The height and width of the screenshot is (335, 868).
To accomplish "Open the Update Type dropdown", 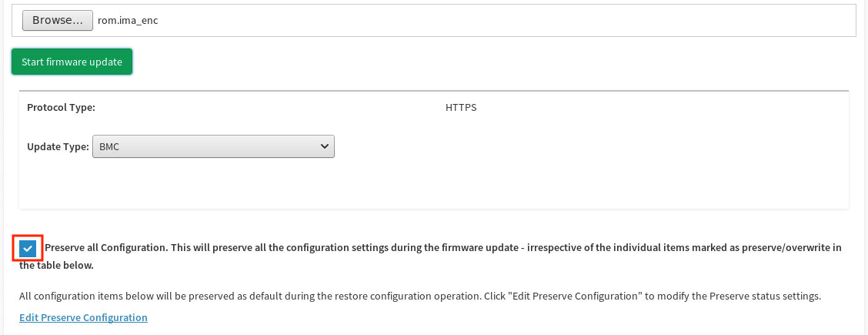I will click(x=212, y=146).
